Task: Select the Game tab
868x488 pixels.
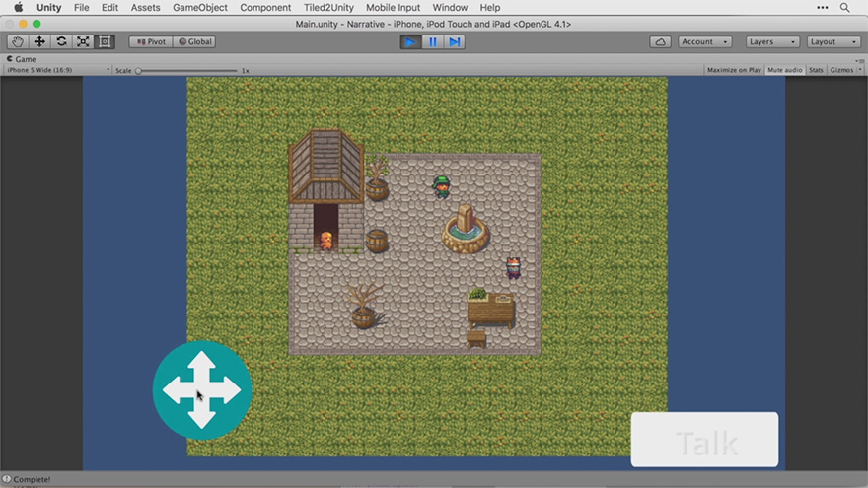Action: coord(22,59)
